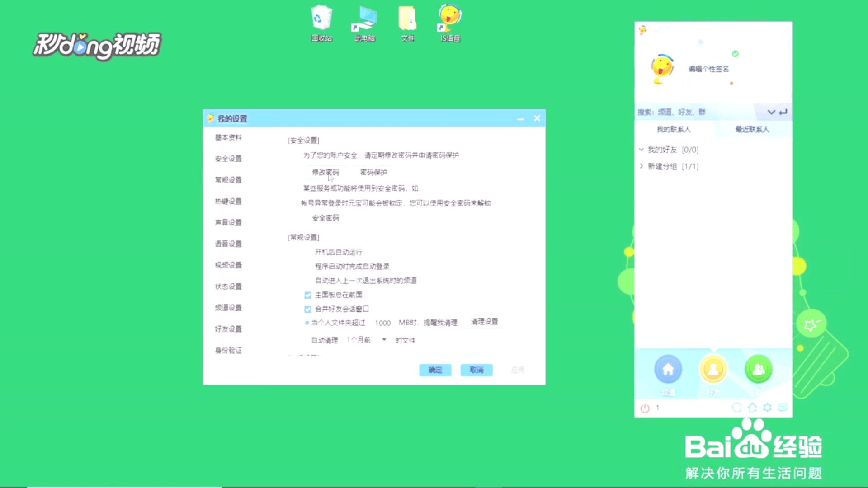
Task: Open the 1个月前 auto-clean dropdown
Action: click(384, 340)
